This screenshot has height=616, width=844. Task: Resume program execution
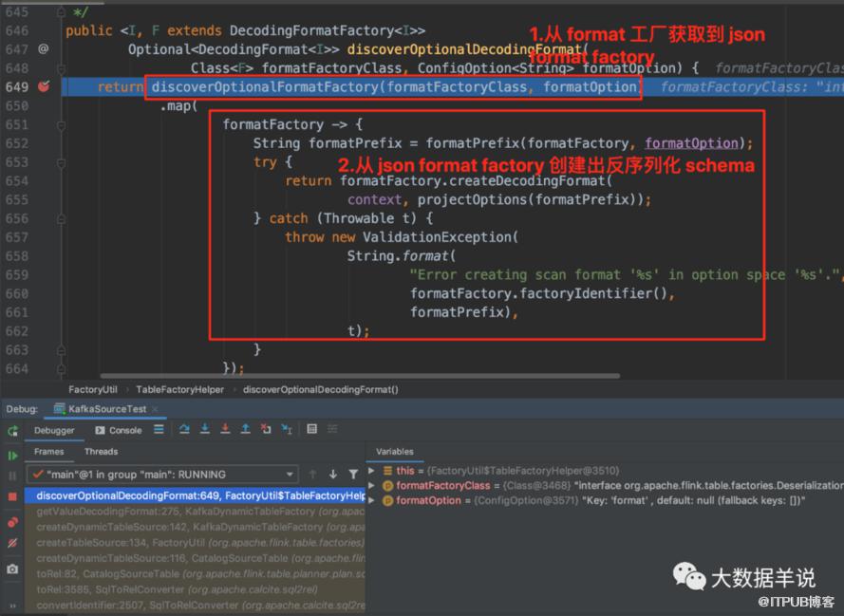[x=13, y=456]
